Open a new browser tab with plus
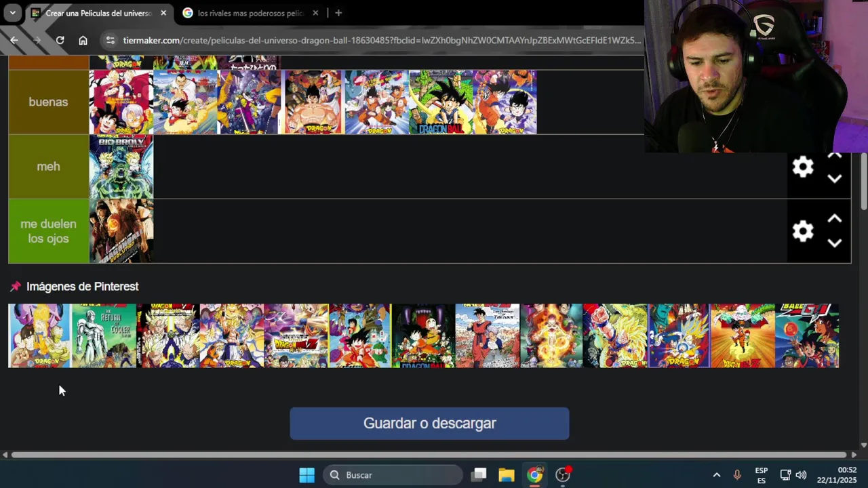The width and height of the screenshot is (868, 488). [338, 13]
